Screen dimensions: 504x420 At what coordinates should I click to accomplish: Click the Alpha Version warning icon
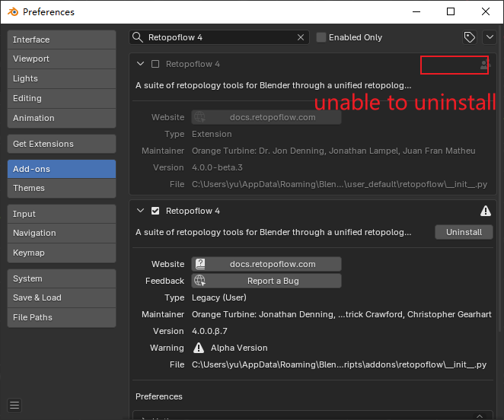point(199,348)
